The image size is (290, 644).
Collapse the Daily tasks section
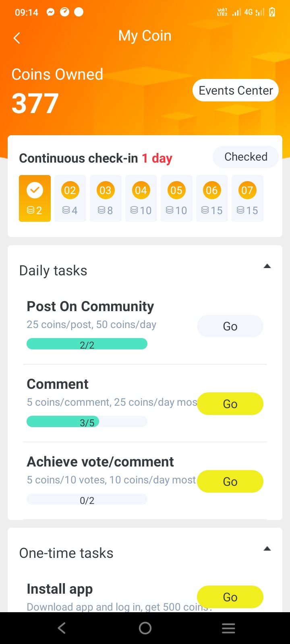tap(267, 266)
